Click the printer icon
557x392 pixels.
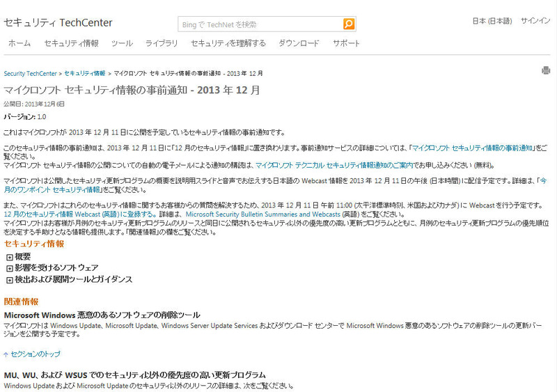pyautogui.click(x=546, y=70)
